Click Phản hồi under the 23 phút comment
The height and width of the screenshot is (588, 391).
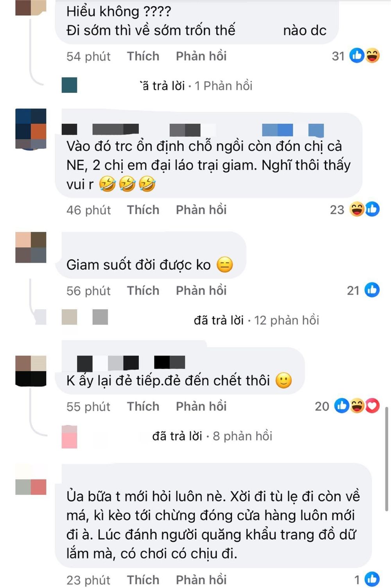point(201,580)
